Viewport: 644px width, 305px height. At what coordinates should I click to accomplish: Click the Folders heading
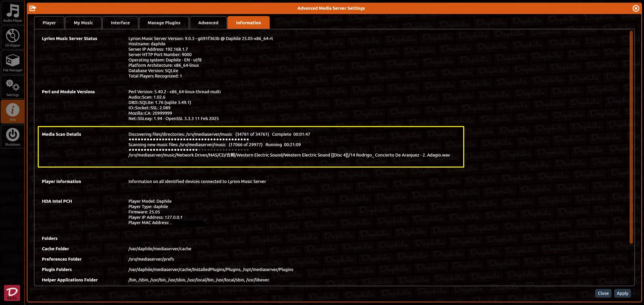click(x=50, y=238)
